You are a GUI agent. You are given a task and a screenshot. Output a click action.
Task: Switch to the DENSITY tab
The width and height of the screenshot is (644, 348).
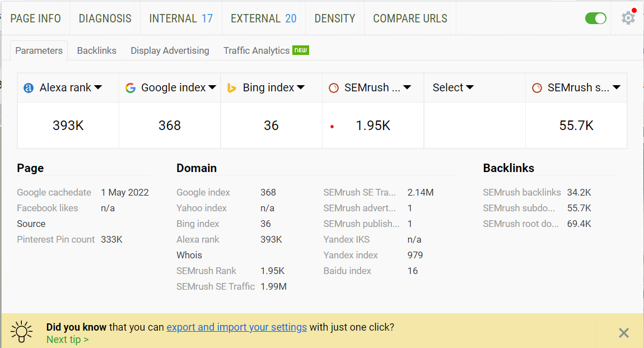(x=335, y=18)
